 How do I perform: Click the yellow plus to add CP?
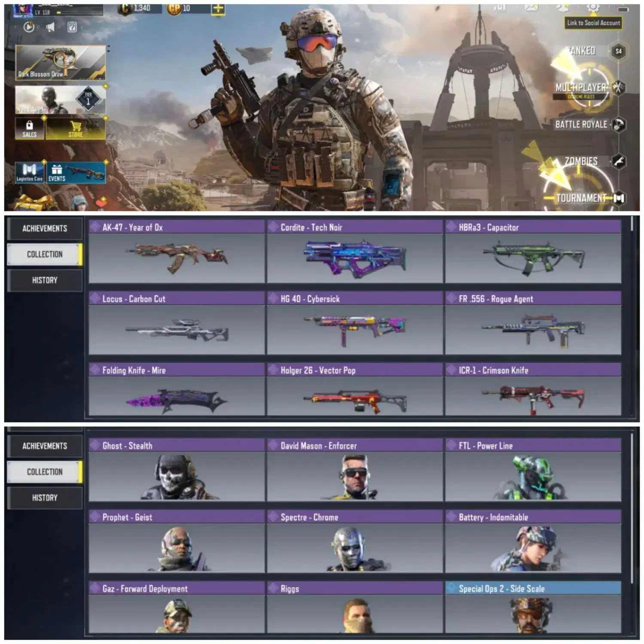click(218, 9)
